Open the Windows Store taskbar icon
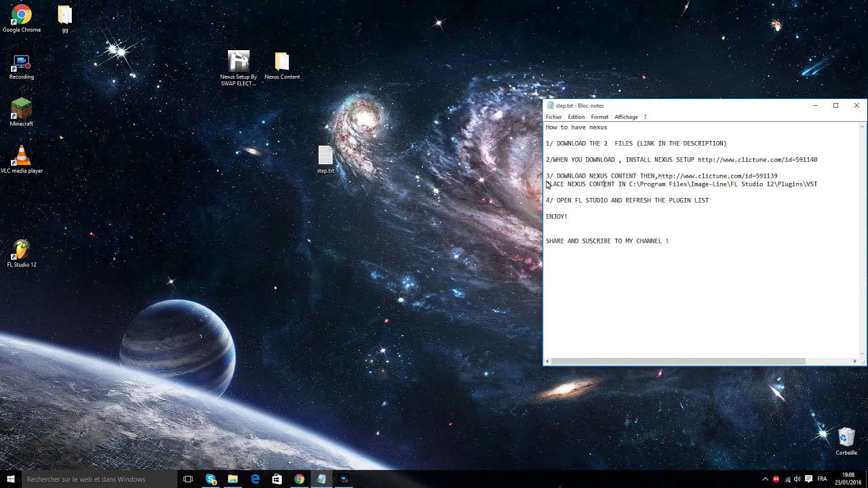868x488 pixels. 277,479
